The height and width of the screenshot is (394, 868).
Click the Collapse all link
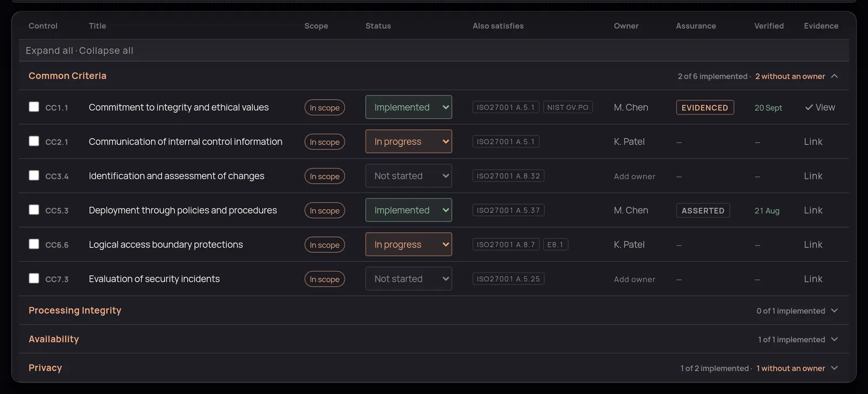[x=106, y=50]
